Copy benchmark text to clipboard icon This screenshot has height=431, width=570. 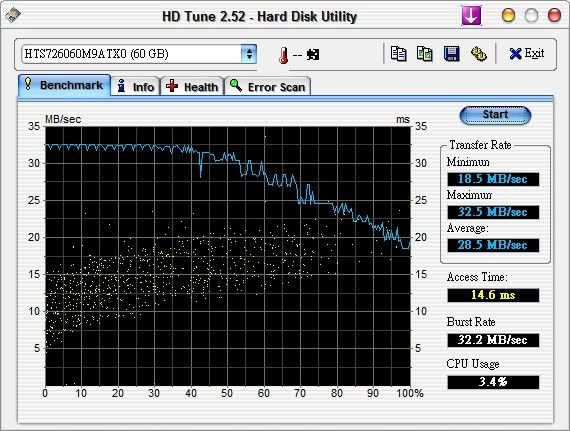point(398,54)
